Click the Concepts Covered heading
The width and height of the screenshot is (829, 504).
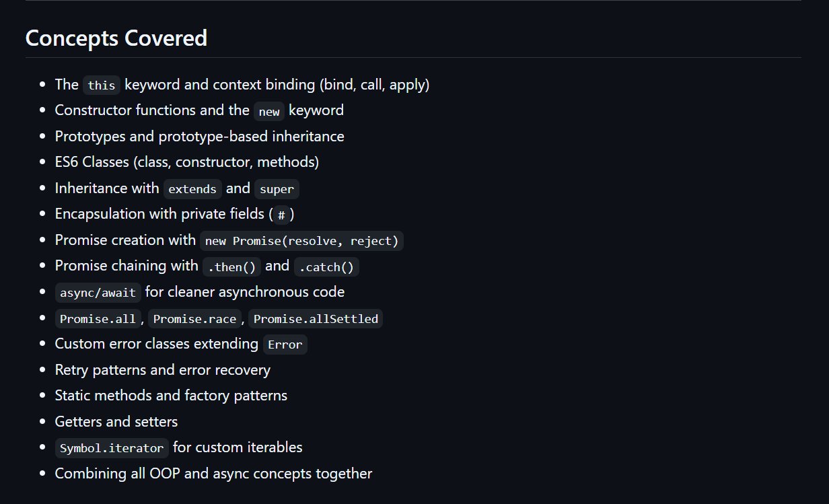point(116,38)
